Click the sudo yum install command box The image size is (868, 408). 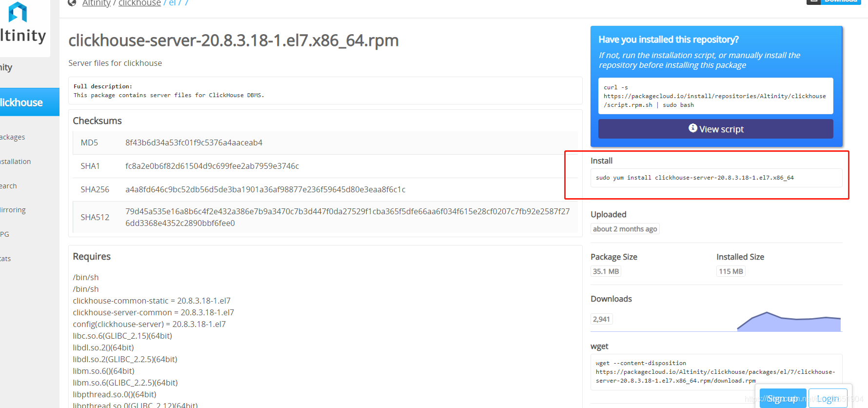pyautogui.click(x=716, y=178)
